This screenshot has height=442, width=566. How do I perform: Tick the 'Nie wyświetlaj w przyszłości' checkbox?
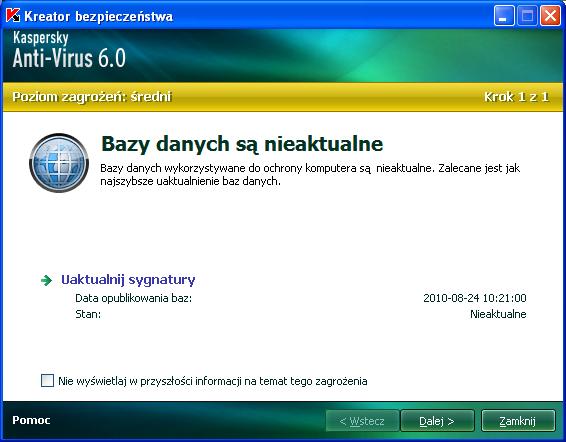click(47, 381)
